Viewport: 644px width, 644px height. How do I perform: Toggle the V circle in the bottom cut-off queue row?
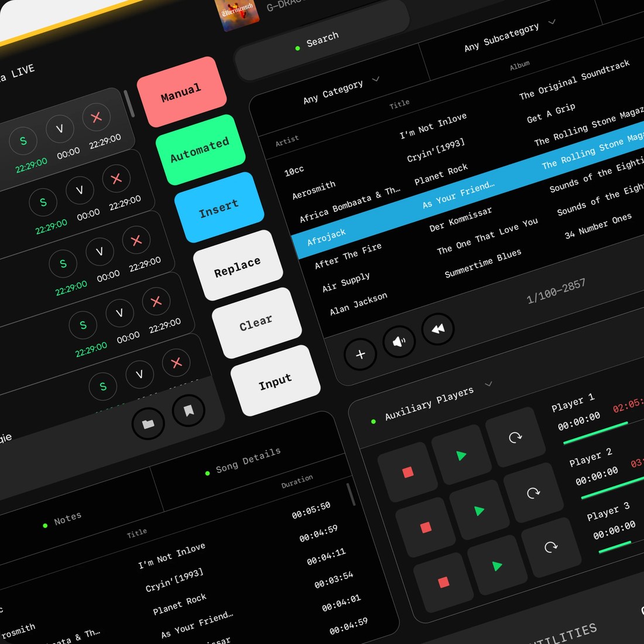(x=140, y=374)
